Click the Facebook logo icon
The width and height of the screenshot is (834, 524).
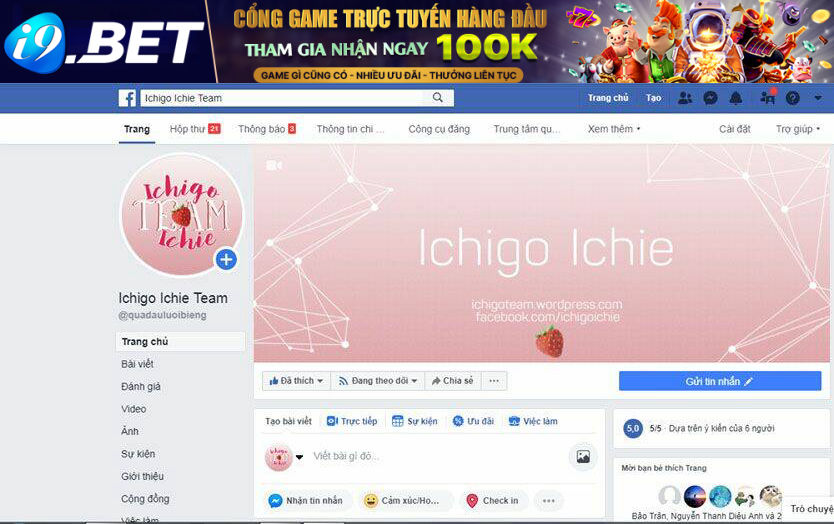coord(127,98)
